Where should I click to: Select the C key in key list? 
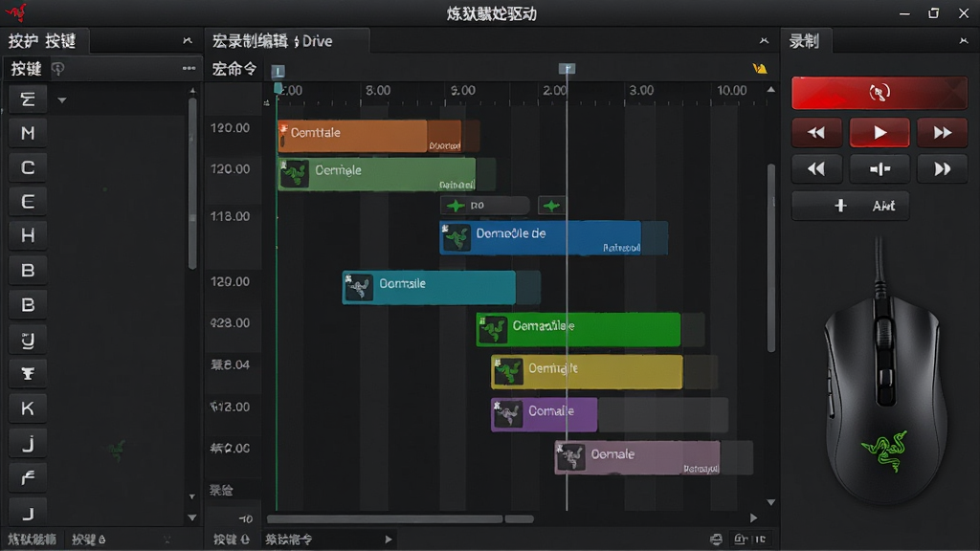28,167
